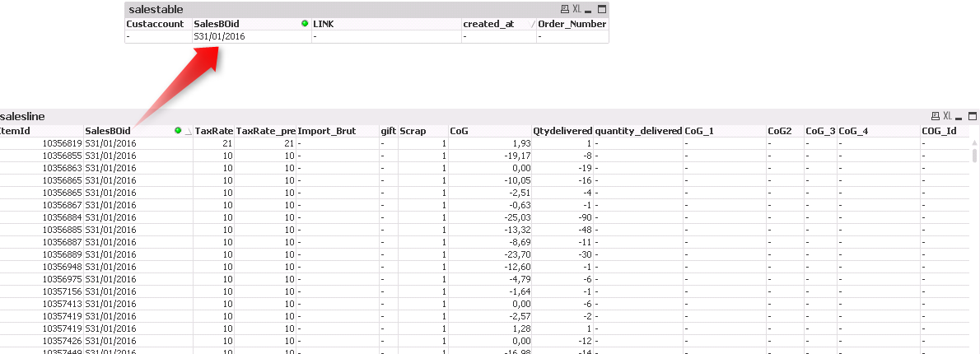The image size is (980, 354).
Task: Select quantity_delivered column header
Action: (638, 131)
